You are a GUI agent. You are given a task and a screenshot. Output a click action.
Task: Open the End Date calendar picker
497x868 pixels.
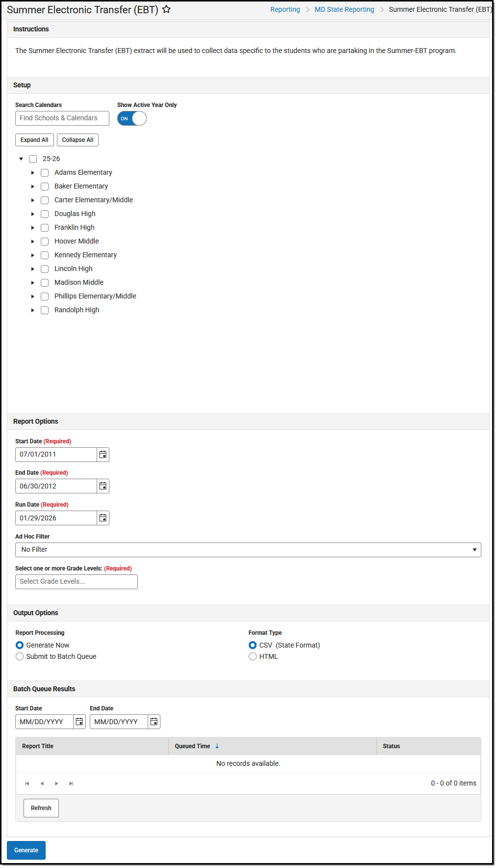click(x=103, y=486)
